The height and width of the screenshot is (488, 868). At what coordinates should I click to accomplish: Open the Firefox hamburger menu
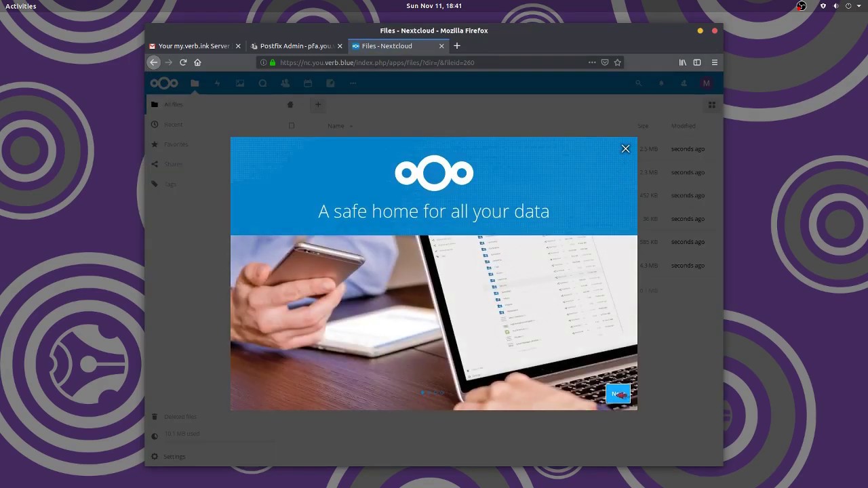[x=715, y=62]
